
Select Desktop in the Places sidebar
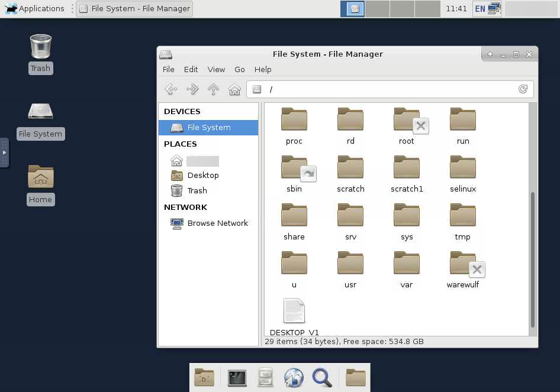pos(203,176)
